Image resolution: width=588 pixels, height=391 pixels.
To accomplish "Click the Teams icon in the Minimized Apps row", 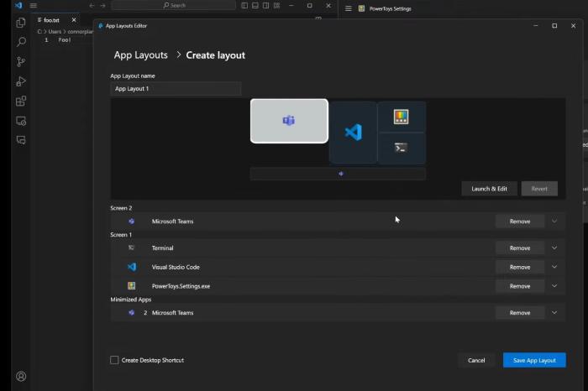I will click(131, 313).
